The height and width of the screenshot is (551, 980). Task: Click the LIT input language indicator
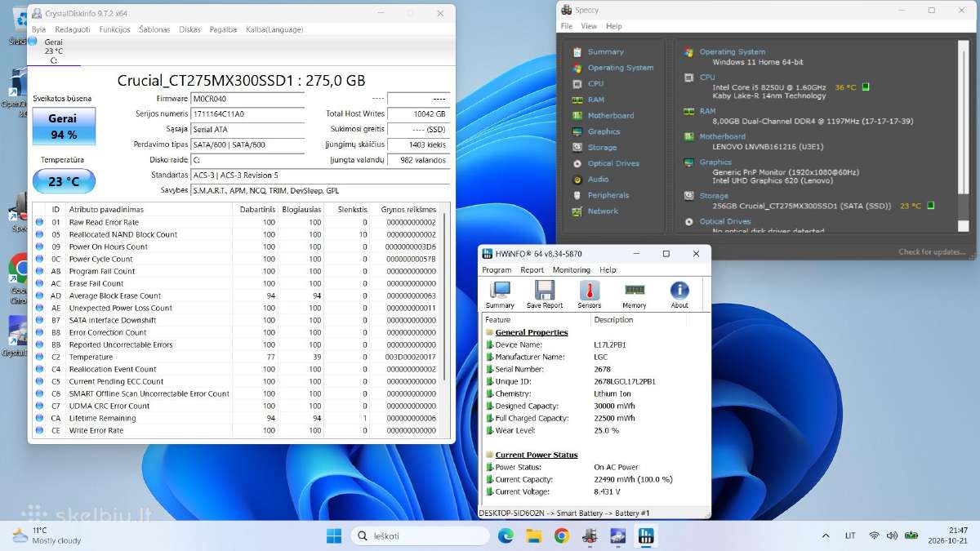click(850, 535)
